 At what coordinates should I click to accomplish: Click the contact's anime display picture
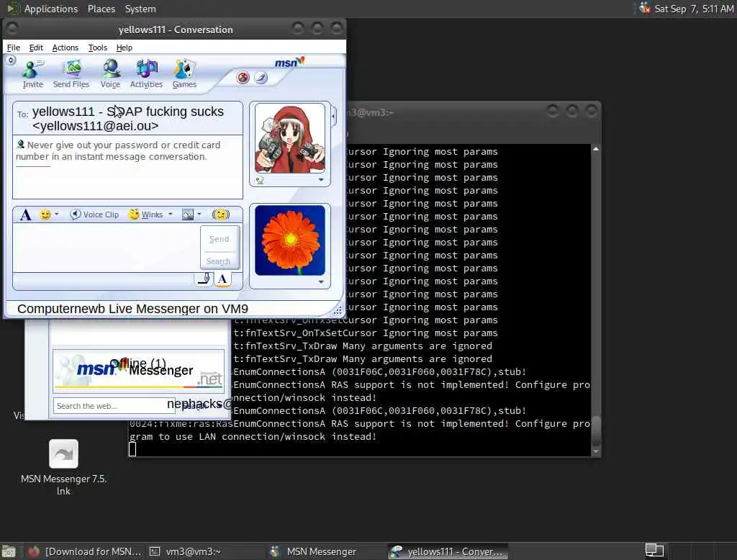pos(290,139)
